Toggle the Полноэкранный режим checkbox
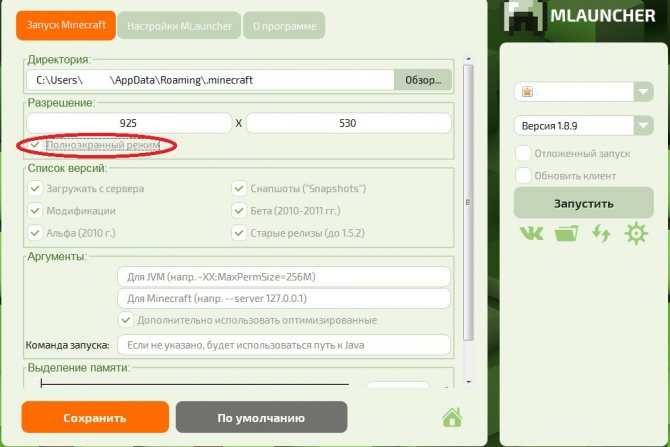 pyautogui.click(x=35, y=145)
